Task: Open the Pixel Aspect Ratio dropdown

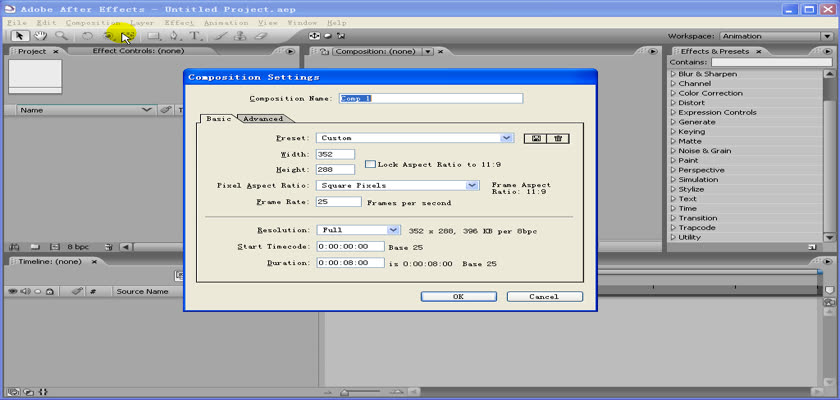Action: tap(471, 185)
